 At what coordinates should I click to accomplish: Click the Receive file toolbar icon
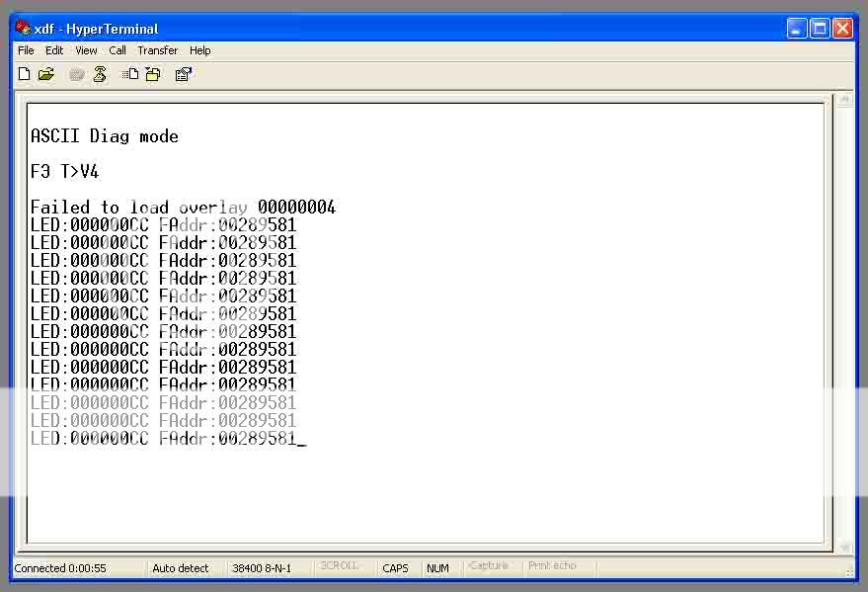tap(153, 74)
